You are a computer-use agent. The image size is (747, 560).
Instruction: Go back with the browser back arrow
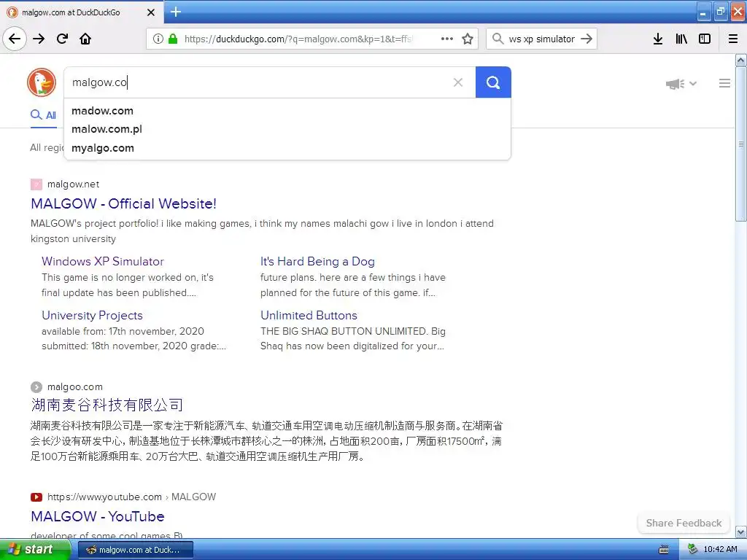pyautogui.click(x=15, y=39)
